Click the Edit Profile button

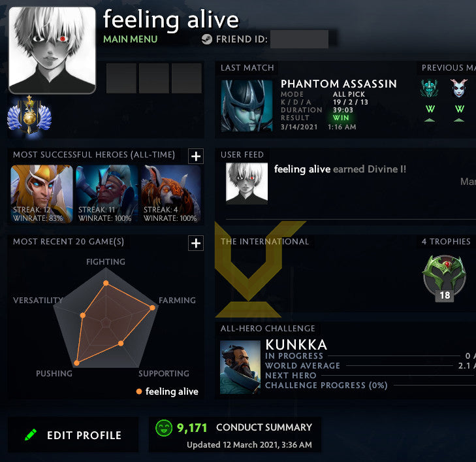tap(73, 435)
